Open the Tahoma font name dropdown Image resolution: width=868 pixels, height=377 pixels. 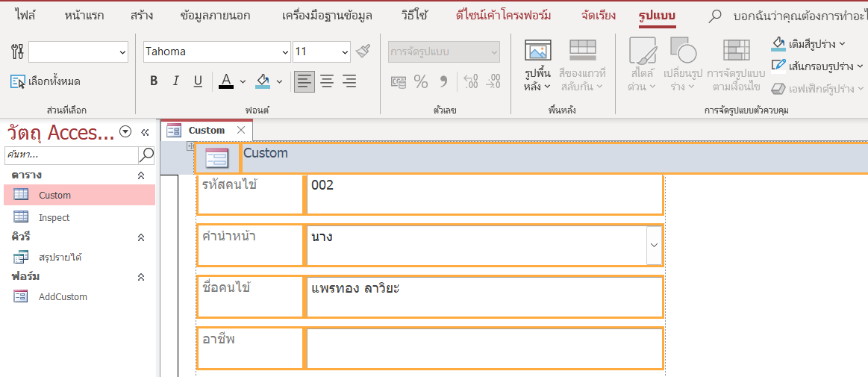click(284, 52)
